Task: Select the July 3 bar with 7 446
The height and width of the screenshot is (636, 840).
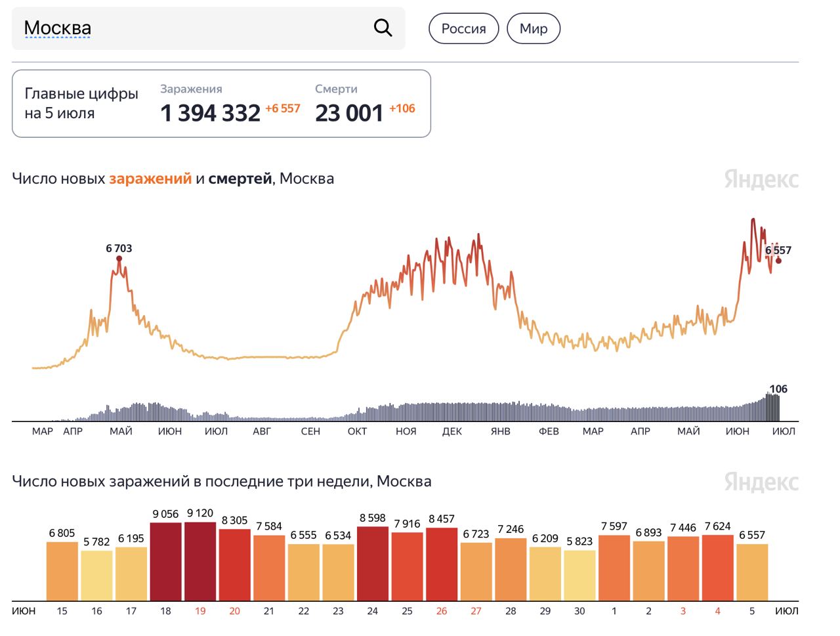Action: click(683, 568)
